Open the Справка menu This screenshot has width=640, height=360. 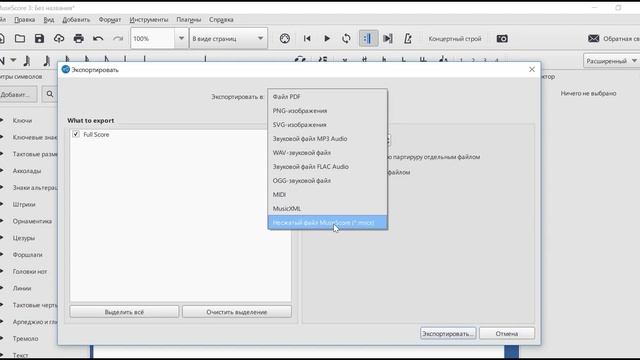pyautogui.click(x=221, y=19)
